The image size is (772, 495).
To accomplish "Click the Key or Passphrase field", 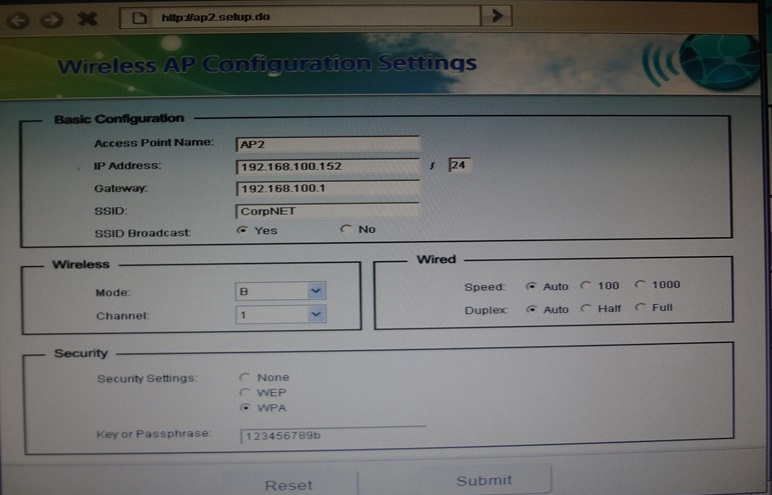I will [x=332, y=436].
